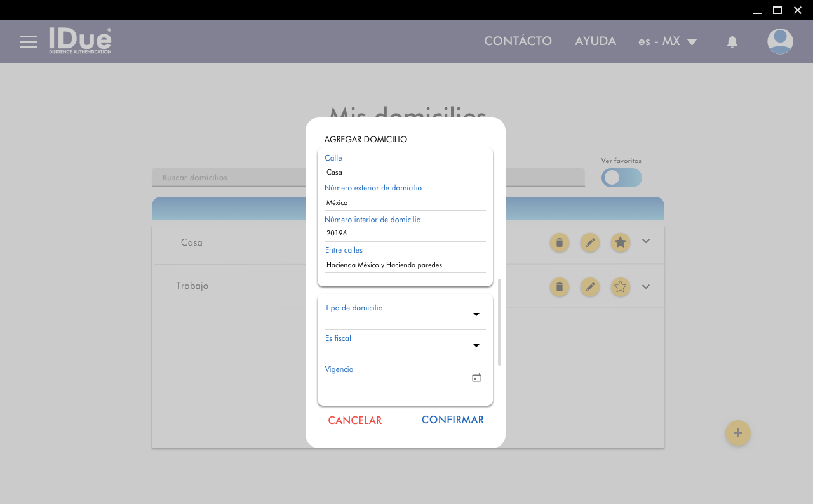Screen dimensions: 813x504
Task: Open the AYUDA menu item
Action: coord(595,41)
